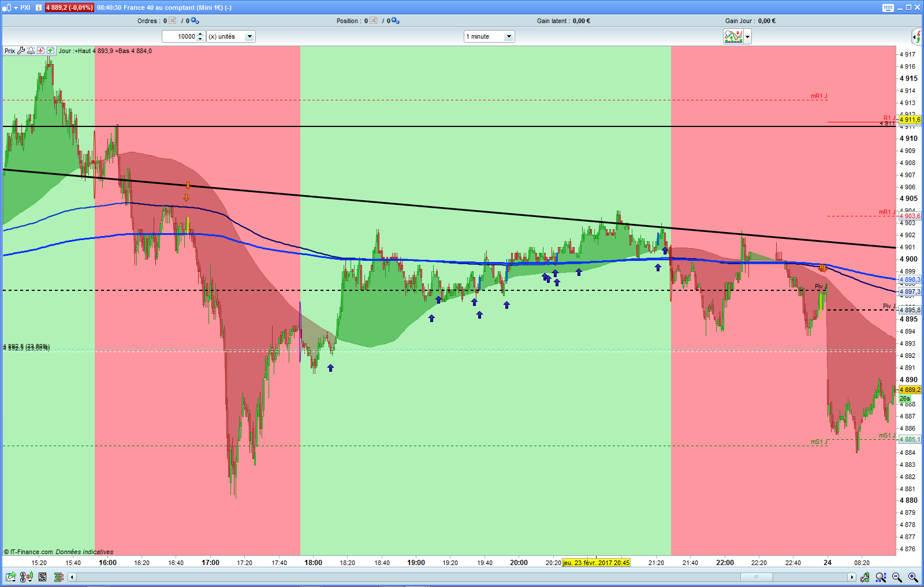
Task: Expand the indicator button dropdown arrow
Action: click(x=748, y=37)
